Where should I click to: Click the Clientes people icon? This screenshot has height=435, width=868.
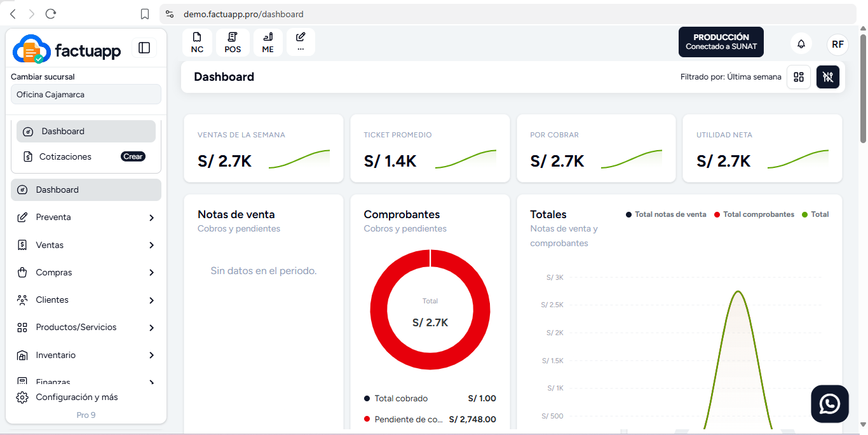click(22, 300)
